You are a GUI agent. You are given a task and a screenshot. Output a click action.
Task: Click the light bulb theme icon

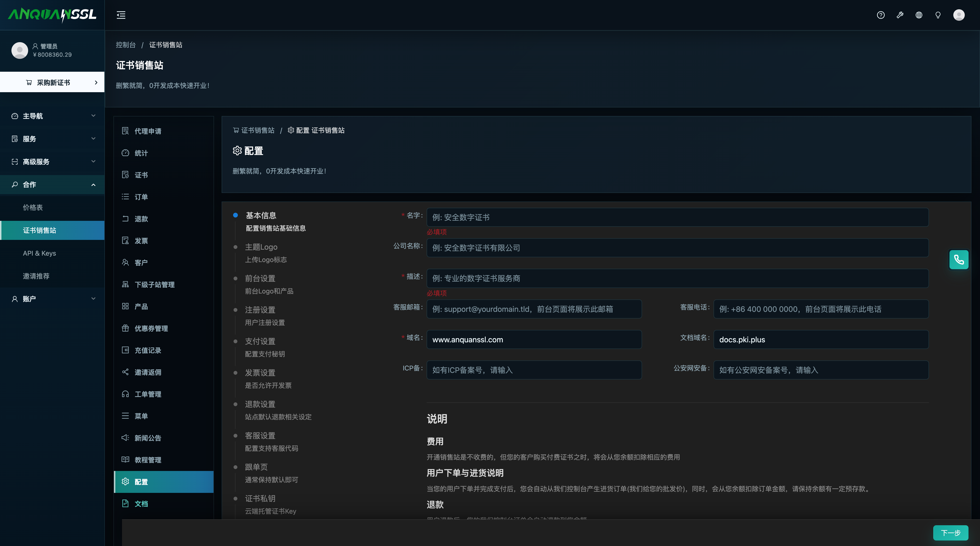[x=938, y=15]
